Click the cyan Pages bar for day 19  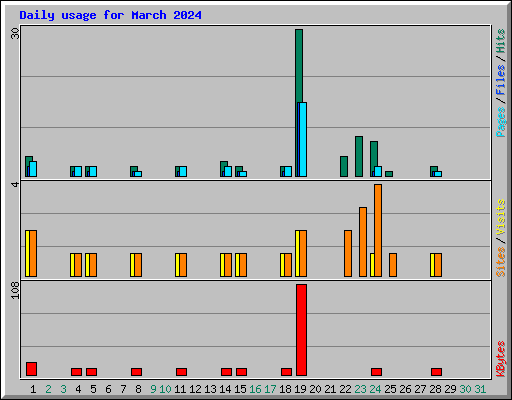pyautogui.click(x=303, y=139)
